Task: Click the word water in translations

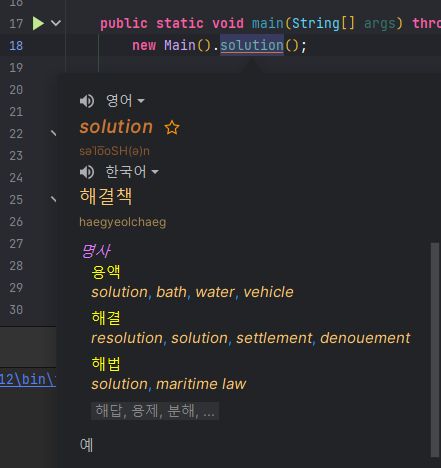Action: pos(215,292)
